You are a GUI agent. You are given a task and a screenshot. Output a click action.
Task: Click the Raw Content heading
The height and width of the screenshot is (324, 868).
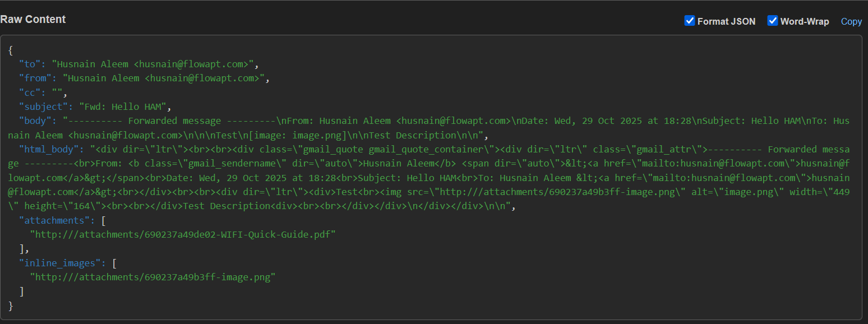coord(33,19)
